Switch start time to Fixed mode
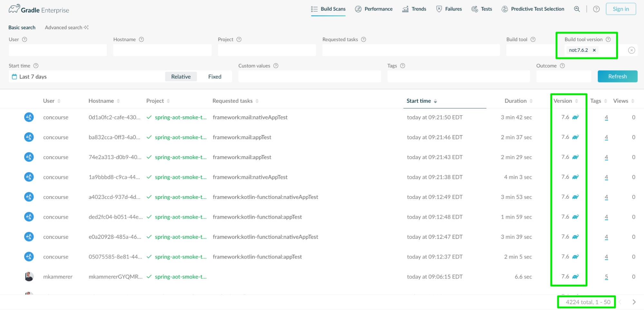Screen dimensions: 644x311 click(x=215, y=77)
